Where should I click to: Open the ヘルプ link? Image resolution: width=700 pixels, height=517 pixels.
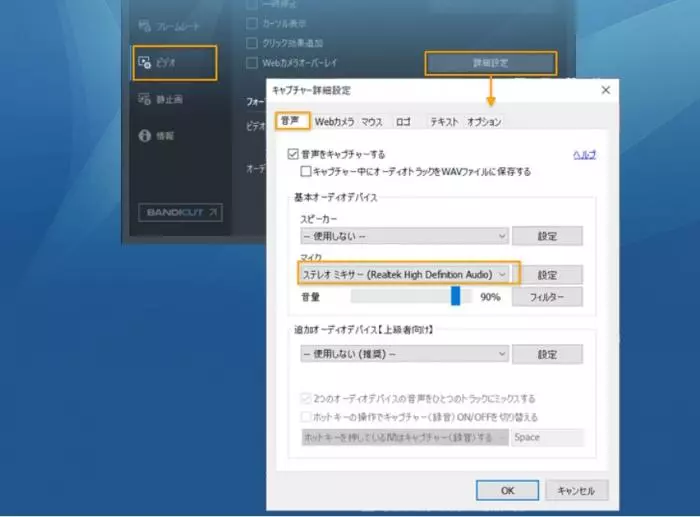pos(584,155)
